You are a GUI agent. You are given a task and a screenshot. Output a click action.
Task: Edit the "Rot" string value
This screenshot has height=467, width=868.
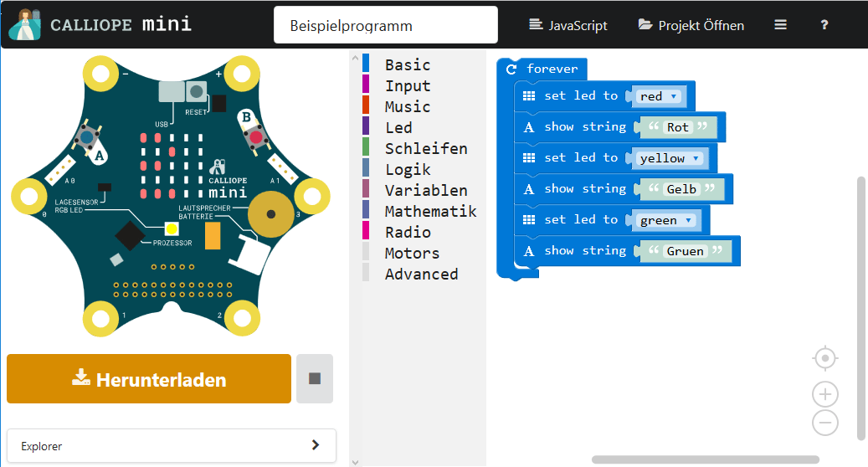pos(677,127)
